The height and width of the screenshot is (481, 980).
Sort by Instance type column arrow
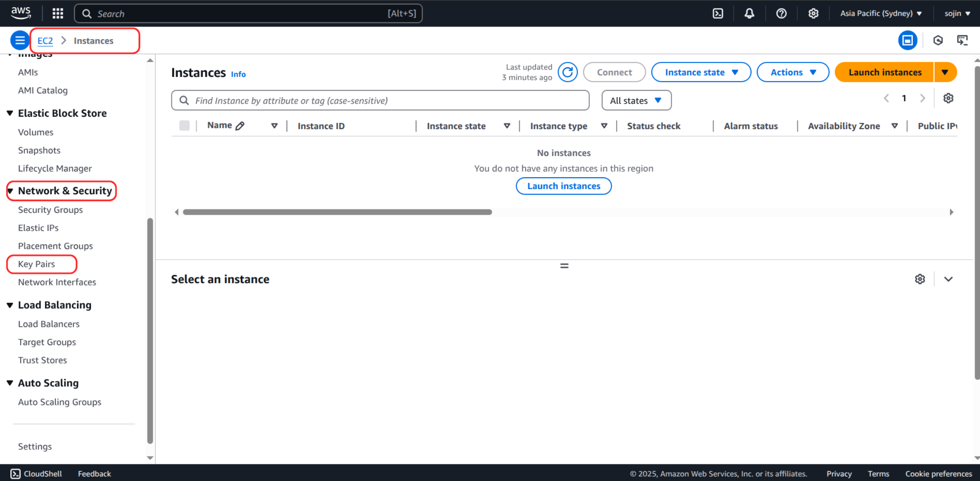[x=604, y=126]
